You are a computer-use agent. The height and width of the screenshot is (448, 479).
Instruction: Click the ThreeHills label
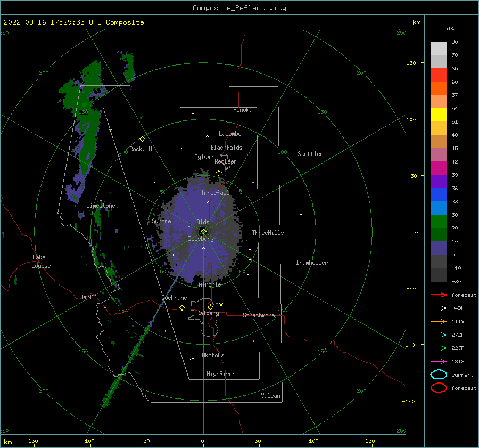pos(268,233)
